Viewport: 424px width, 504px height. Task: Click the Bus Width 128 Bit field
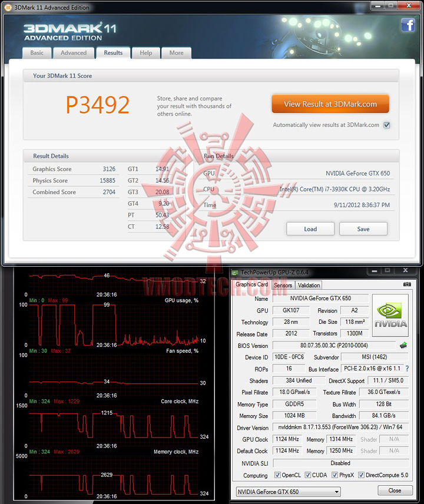384,404
